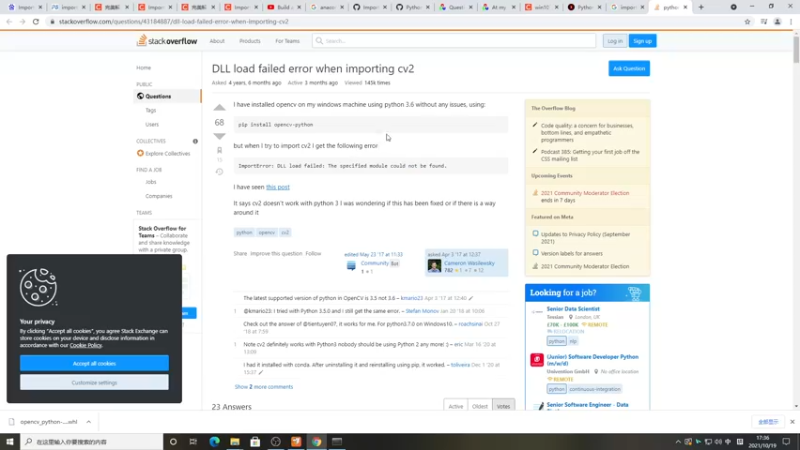Click the Log in button
Image resolution: width=800 pixels, height=450 pixels.
tap(615, 41)
